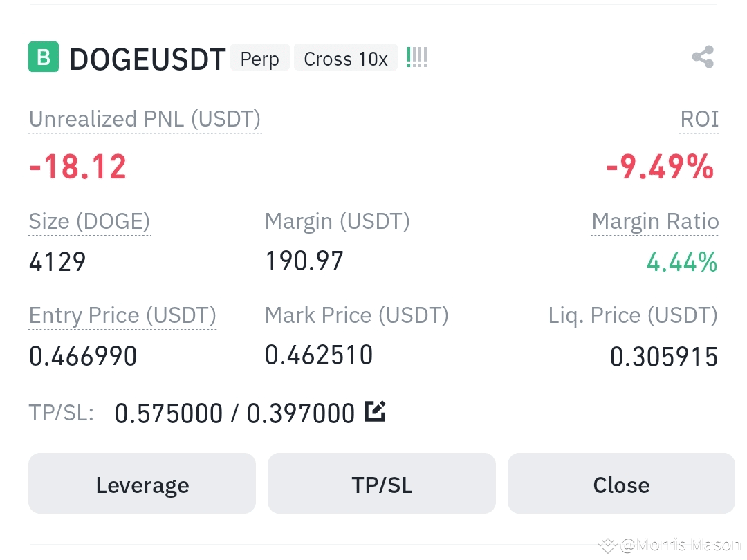
Task: Click the Perp tag label
Action: click(x=259, y=58)
